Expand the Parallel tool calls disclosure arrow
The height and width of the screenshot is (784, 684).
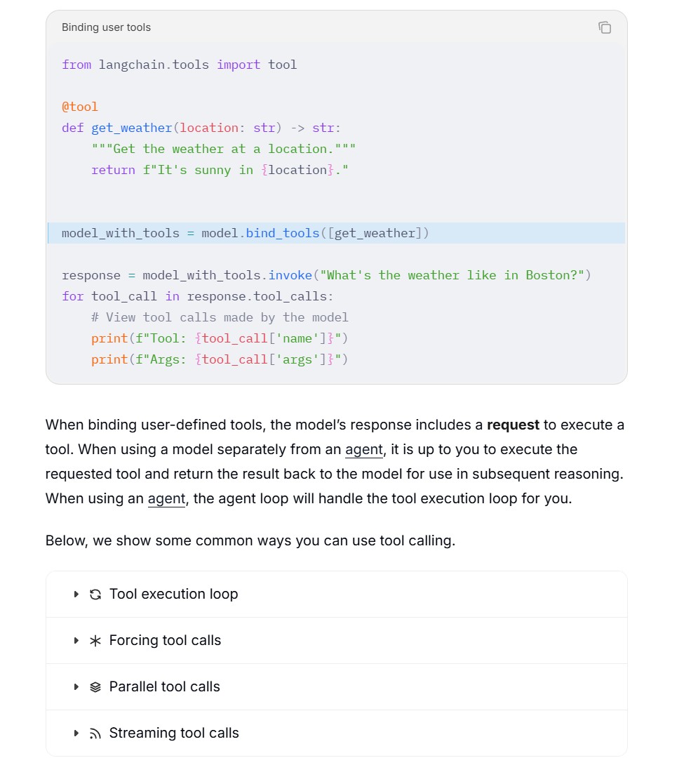pyautogui.click(x=76, y=687)
